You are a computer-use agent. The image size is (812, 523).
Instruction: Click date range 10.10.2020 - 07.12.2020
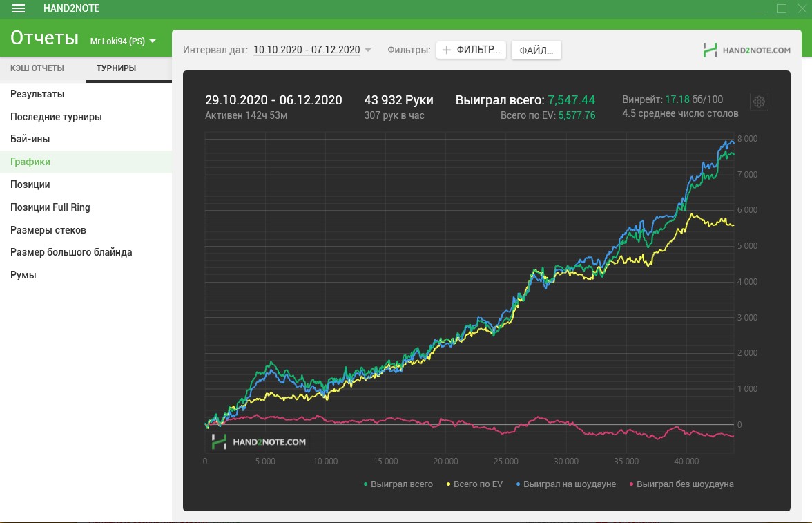click(x=307, y=50)
